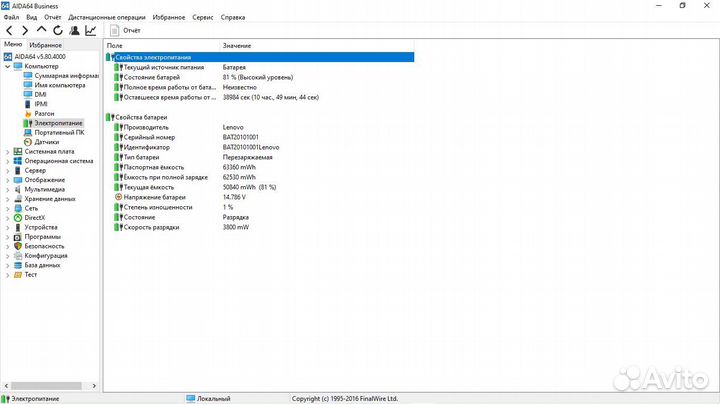
Task: Click the Устройства tree icon
Action: (x=18, y=227)
